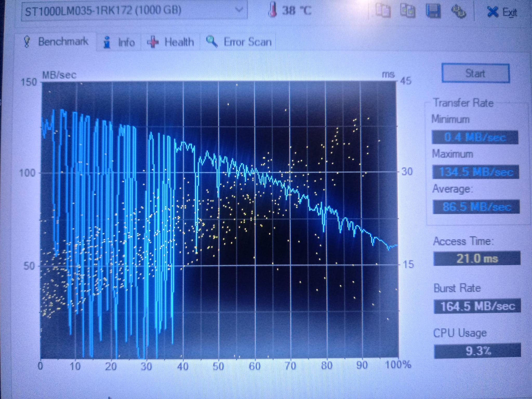Click the Health red cross icon
Image resolution: width=532 pixels, height=399 pixels.
[153, 42]
